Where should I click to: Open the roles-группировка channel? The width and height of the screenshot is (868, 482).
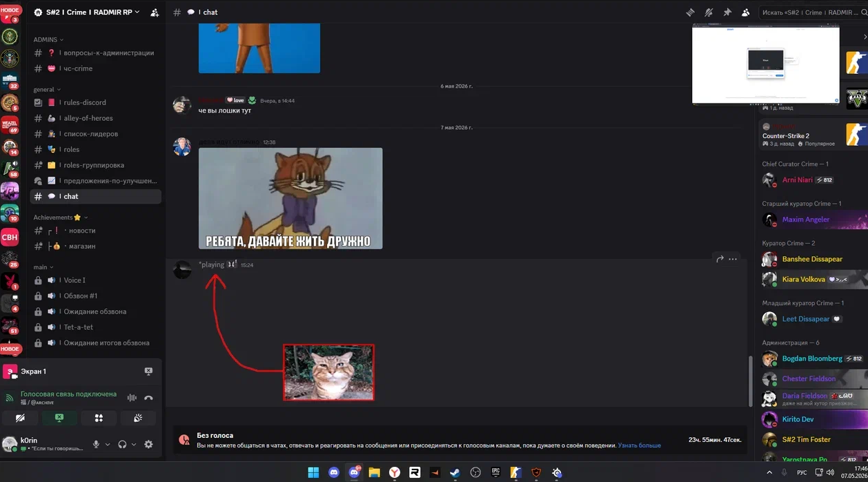(96, 165)
